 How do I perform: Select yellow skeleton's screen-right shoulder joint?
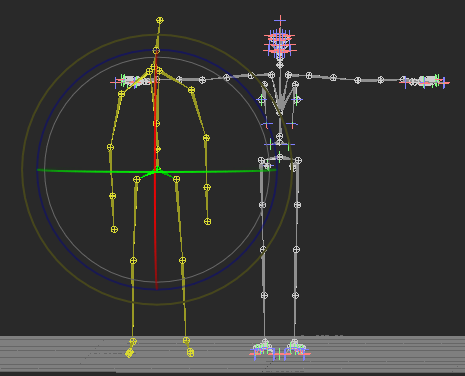pyautogui.click(x=191, y=90)
